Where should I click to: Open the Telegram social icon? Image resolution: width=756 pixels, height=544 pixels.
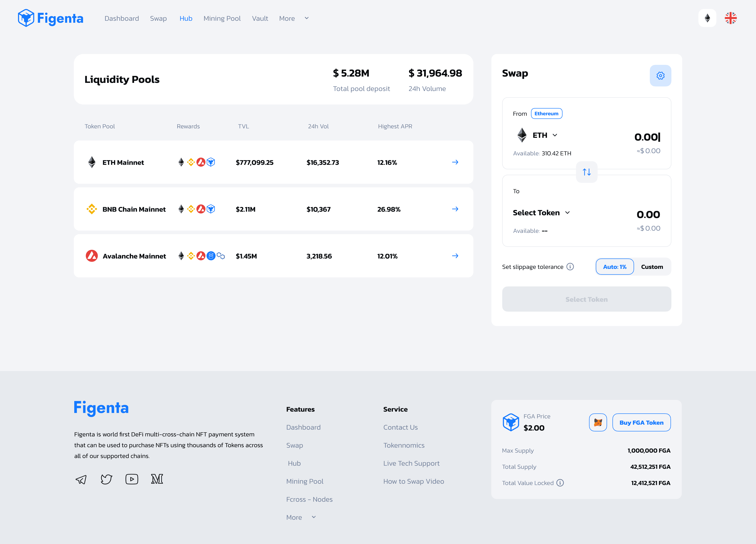coord(81,479)
